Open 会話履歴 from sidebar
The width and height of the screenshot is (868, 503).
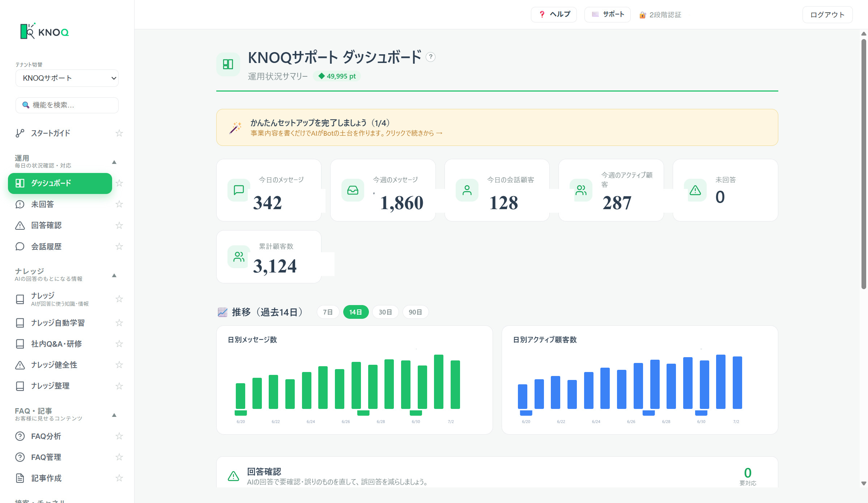coord(60,246)
